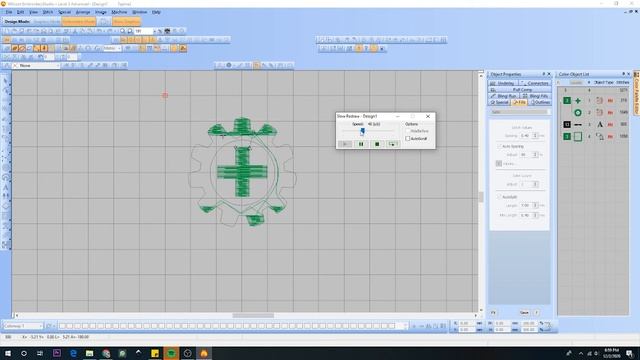Switch to the Outlines tab in Object Properties
Screen dimensions: 640x360
coord(540,102)
